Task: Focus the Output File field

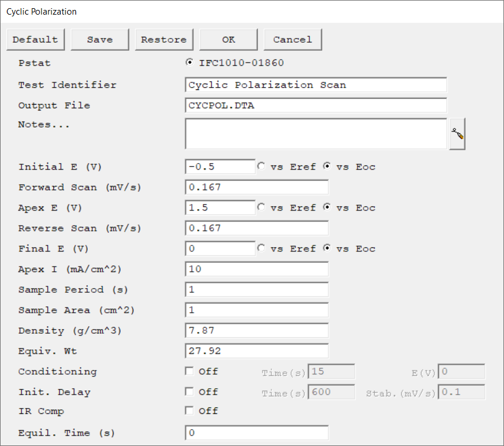Action: pyautogui.click(x=316, y=105)
